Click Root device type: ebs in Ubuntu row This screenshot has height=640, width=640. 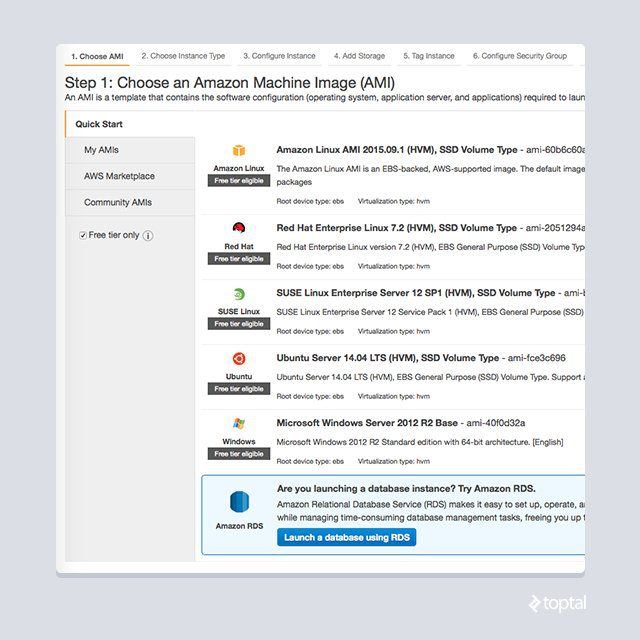click(x=310, y=396)
